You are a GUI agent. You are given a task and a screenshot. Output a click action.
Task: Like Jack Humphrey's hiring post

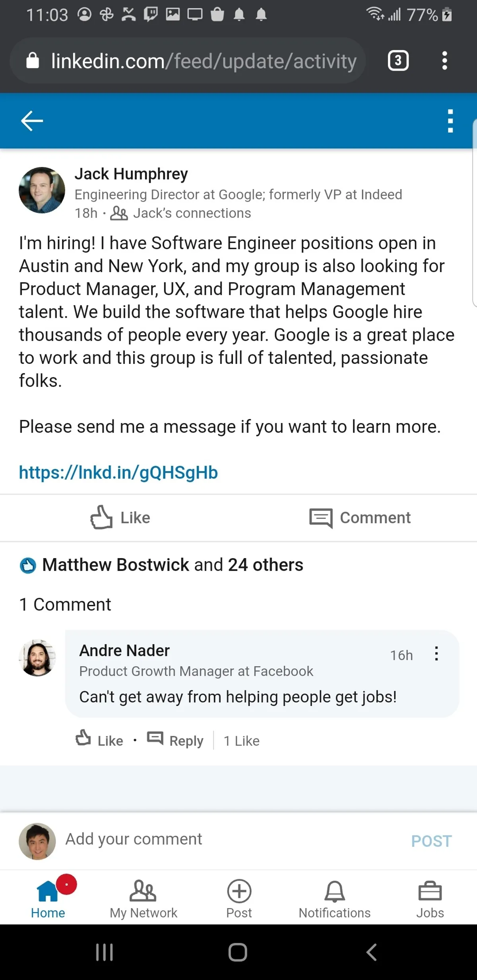click(120, 518)
